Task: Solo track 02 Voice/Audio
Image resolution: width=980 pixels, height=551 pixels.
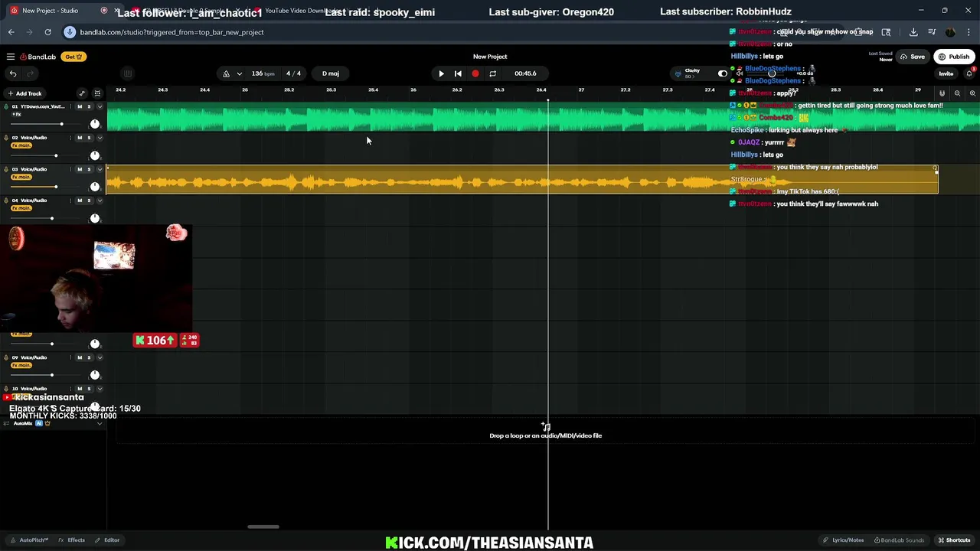Action: [x=89, y=138]
